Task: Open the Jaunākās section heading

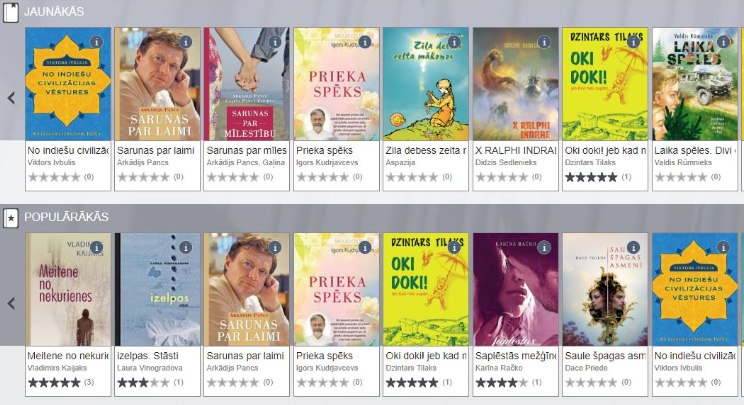Action: click(54, 12)
